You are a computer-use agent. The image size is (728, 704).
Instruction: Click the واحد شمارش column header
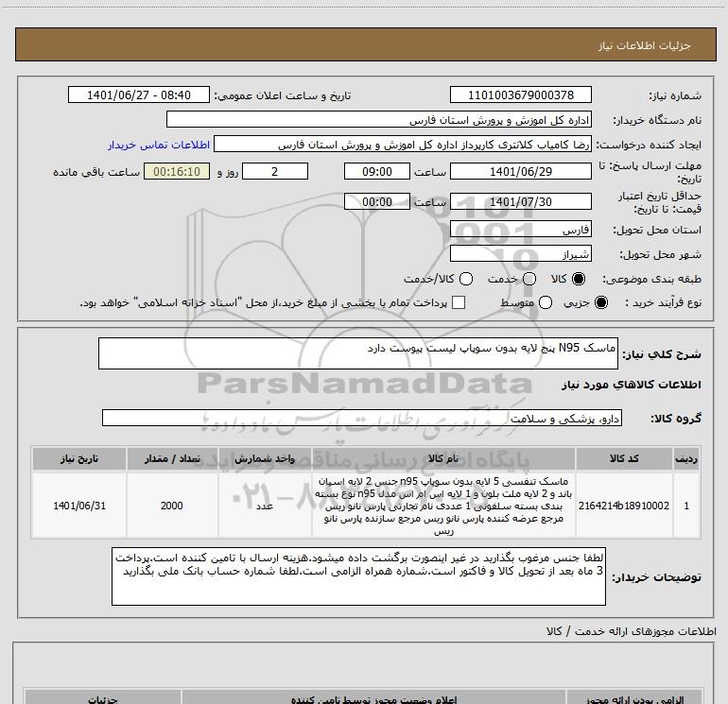[265, 458]
